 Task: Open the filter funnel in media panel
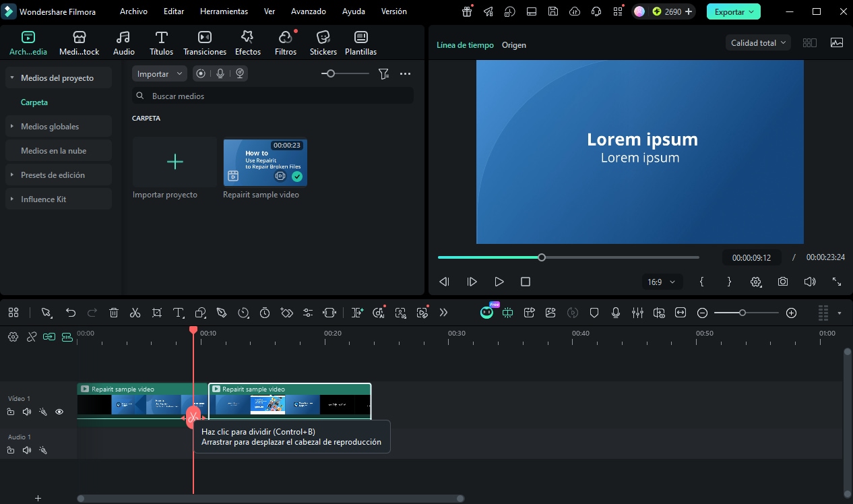384,73
